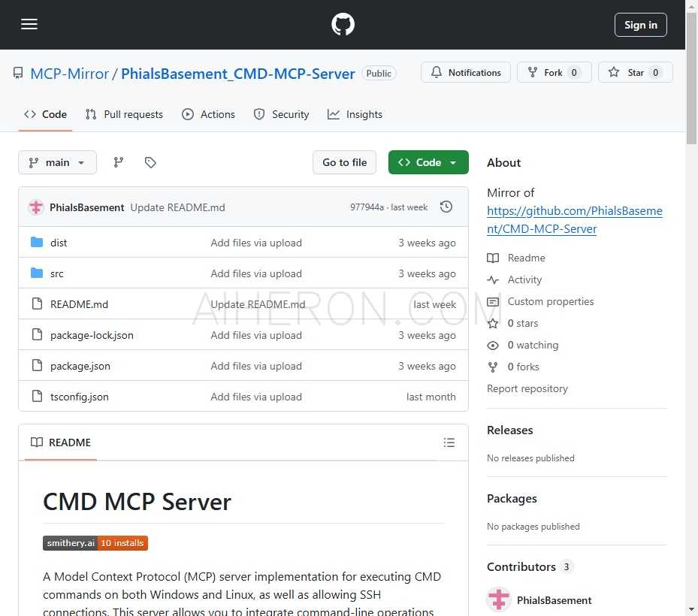Screen dimensions: 698x616
Task: Open the Security tab
Action: click(x=281, y=114)
